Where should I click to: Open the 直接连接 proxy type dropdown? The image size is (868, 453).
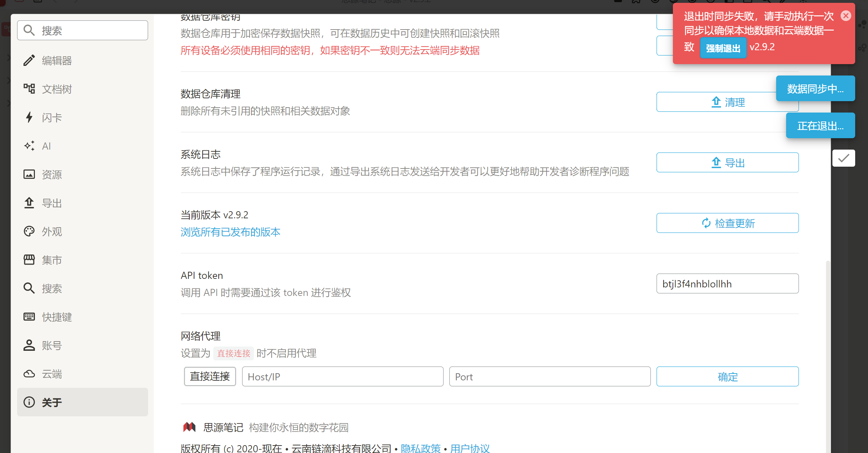pyautogui.click(x=210, y=376)
